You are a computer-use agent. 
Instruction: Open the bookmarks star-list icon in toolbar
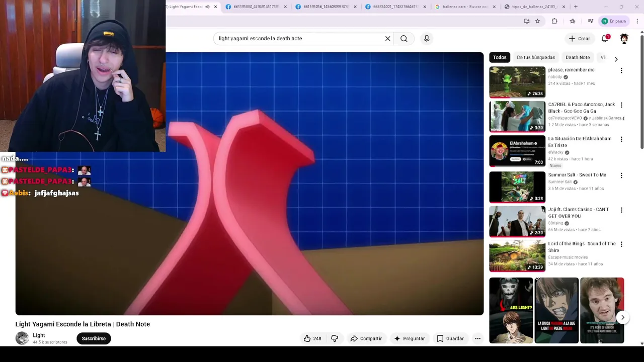coord(573,21)
